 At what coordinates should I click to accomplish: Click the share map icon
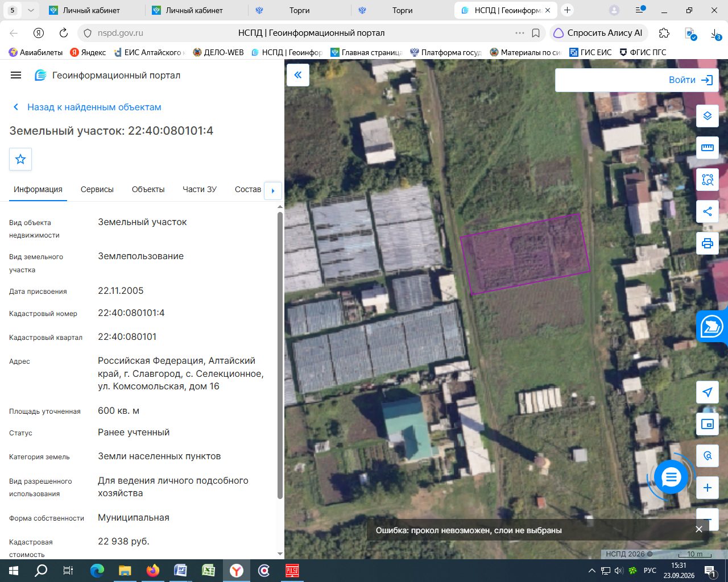tap(708, 211)
